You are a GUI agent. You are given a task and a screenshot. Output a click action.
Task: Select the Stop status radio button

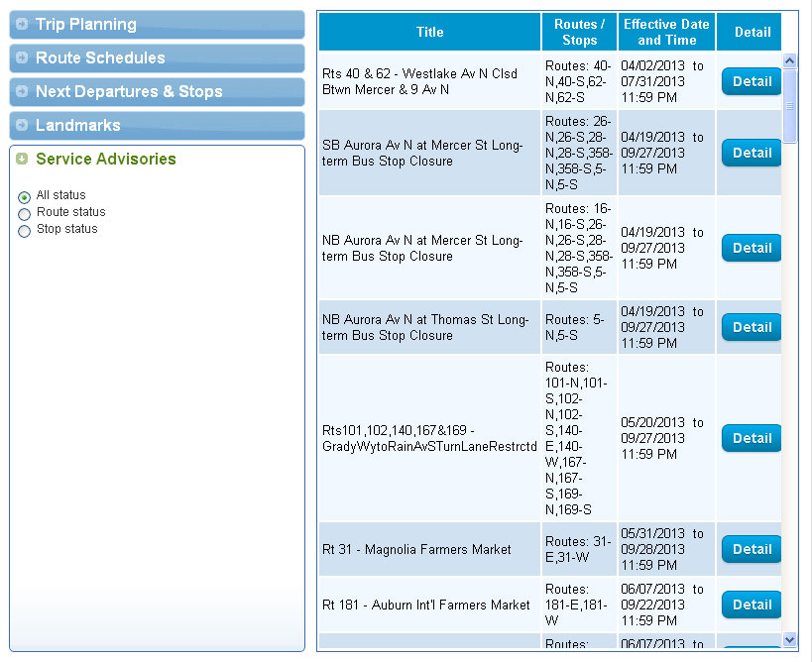point(25,231)
